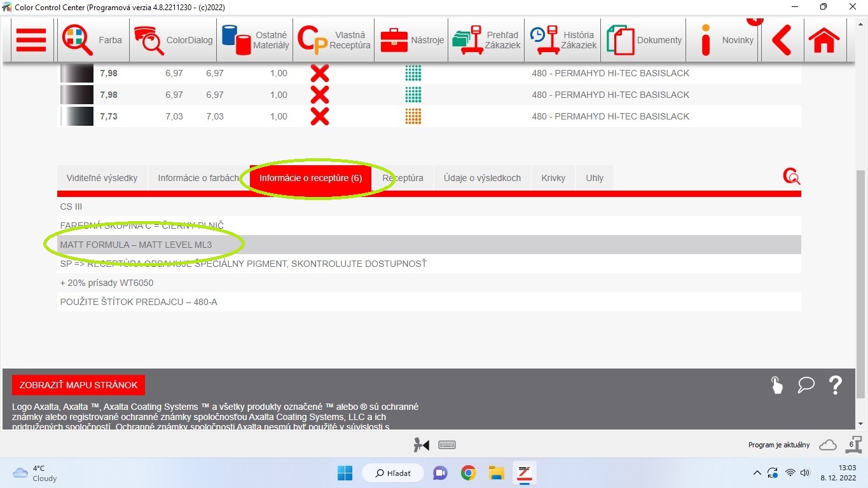This screenshot has width=868, height=488.
Task: Click the Hľadať taskbar search box
Action: click(x=393, y=473)
